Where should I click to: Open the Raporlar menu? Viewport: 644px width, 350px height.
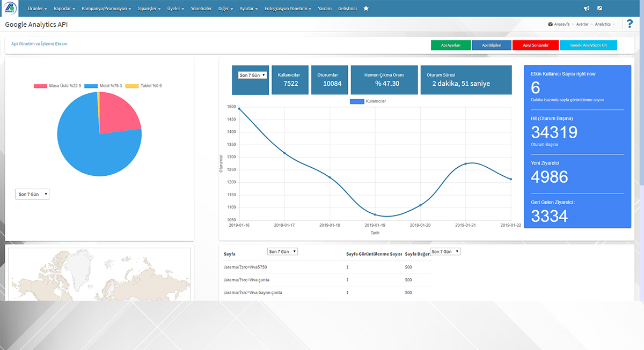pyautogui.click(x=64, y=9)
